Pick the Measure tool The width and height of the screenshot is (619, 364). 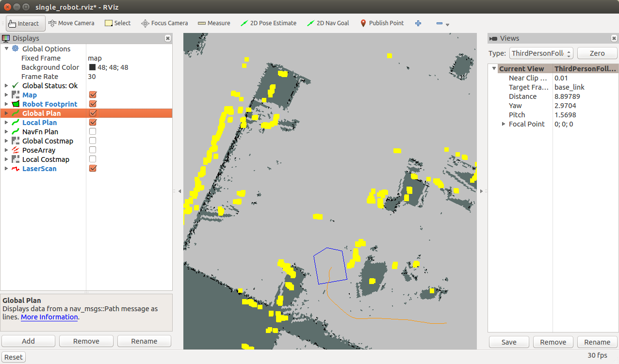point(214,23)
